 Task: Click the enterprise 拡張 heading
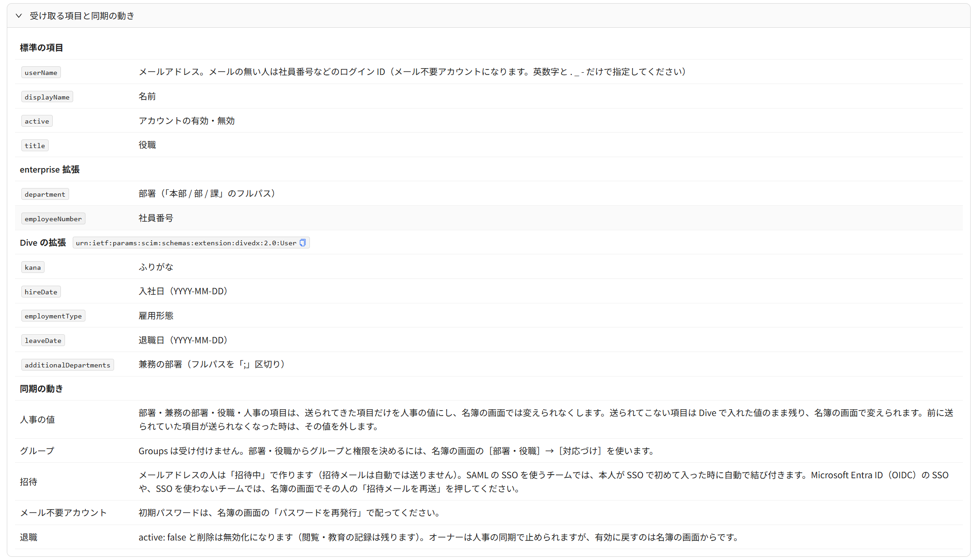[x=50, y=169]
